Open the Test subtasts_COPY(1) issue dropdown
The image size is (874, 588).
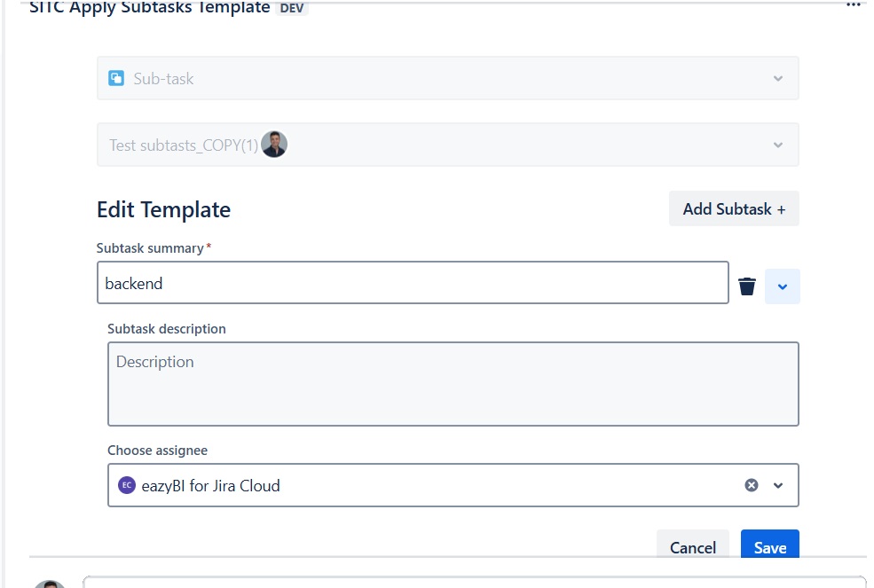point(778,145)
